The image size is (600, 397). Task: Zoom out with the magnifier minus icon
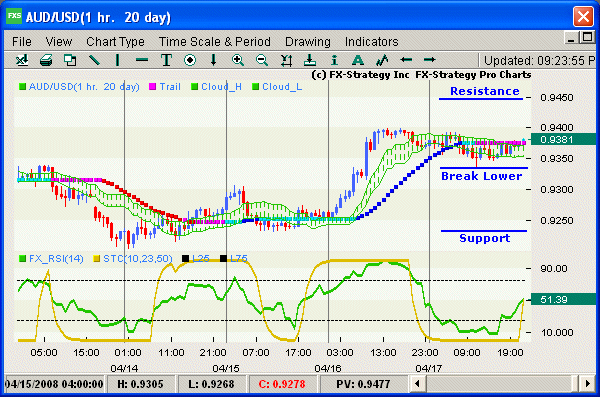262,60
